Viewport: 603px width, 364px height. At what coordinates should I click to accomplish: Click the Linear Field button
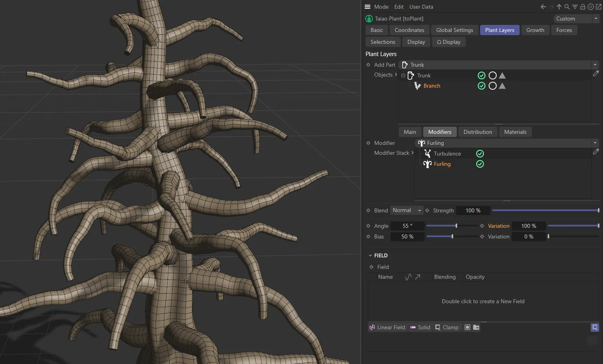tap(387, 327)
